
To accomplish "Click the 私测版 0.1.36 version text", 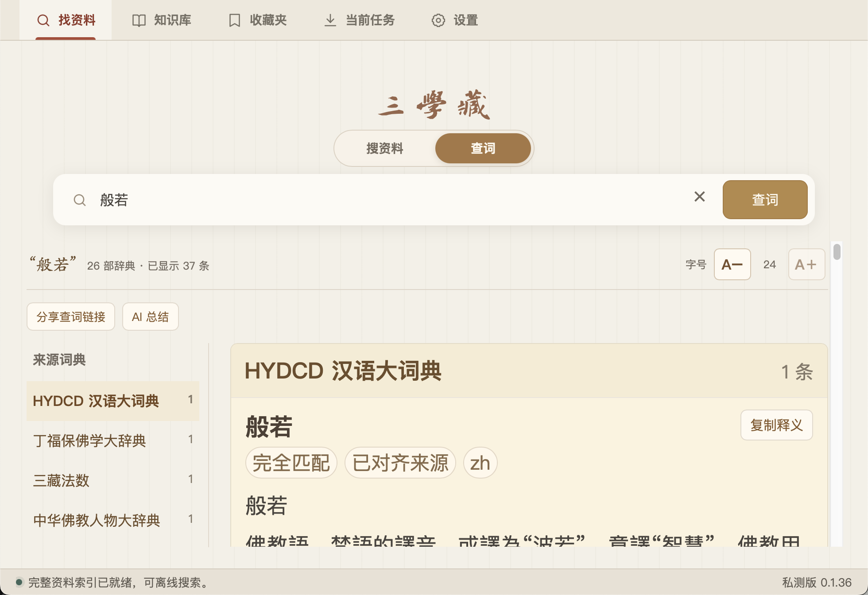I will tap(817, 582).
